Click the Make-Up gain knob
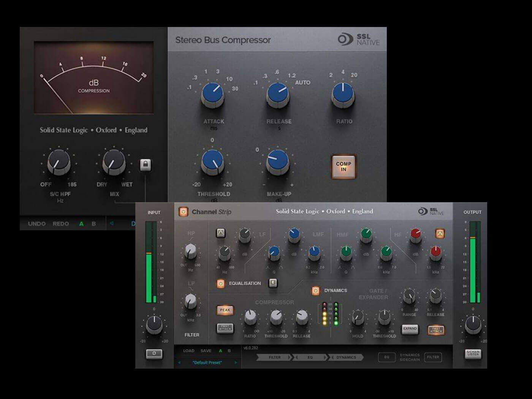532x399 pixels. [277, 162]
